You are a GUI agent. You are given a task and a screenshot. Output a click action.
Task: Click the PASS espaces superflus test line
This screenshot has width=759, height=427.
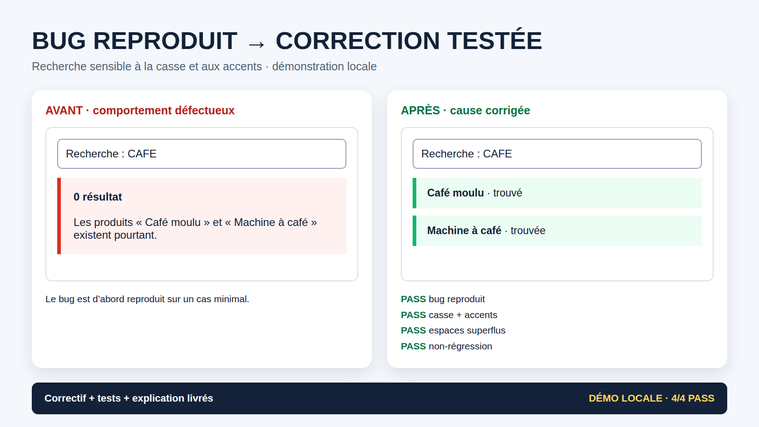click(x=453, y=330)
